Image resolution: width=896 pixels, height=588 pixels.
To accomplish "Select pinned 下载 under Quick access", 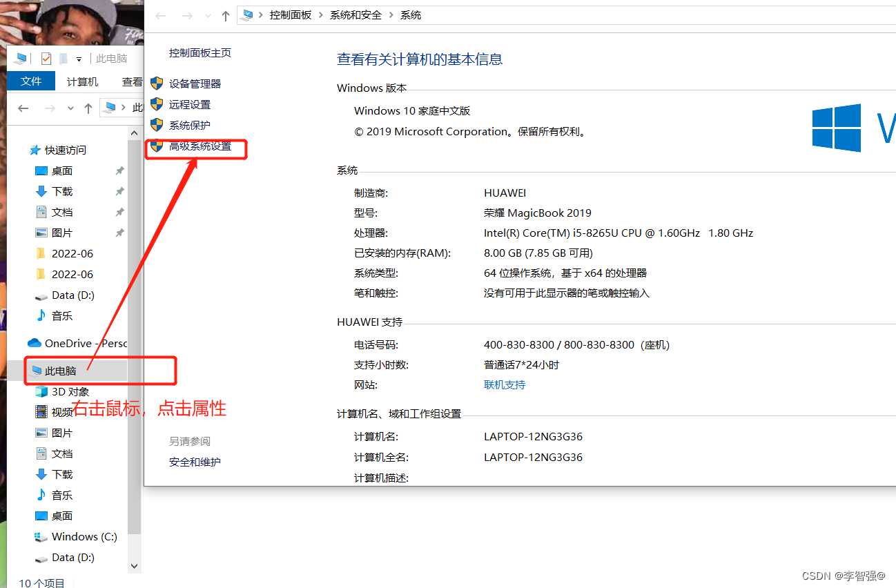I will click(62, 191).
